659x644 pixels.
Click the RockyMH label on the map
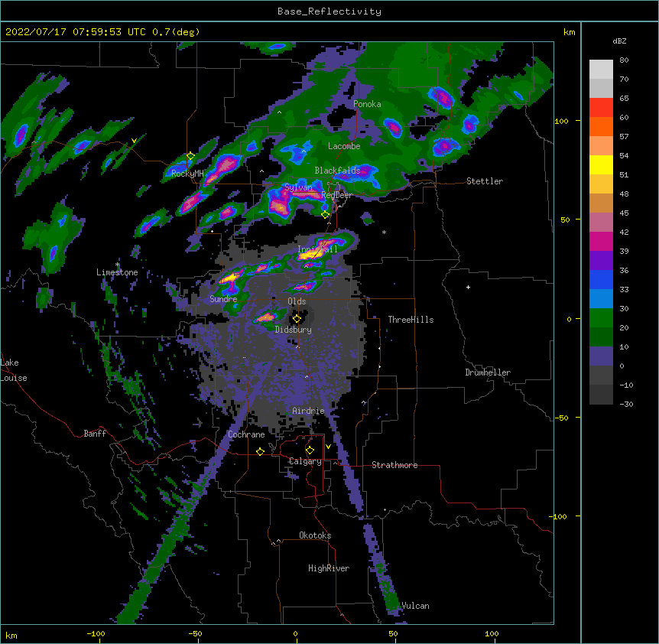pyautogui.click(x=187, y=173)
